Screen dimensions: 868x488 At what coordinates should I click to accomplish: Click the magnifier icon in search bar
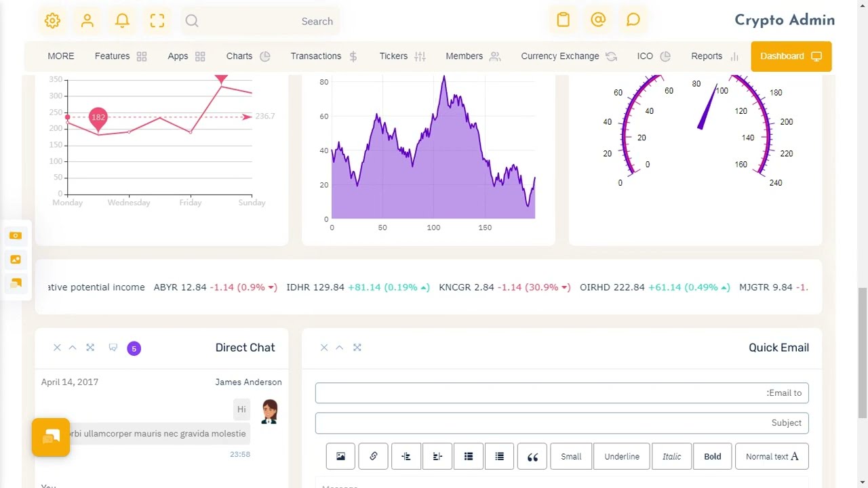coord(192,21)
